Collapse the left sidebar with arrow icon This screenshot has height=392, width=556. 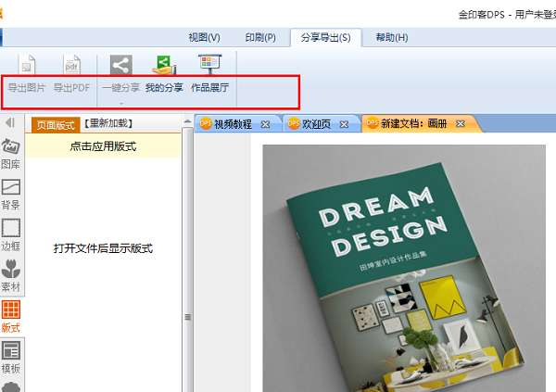click(10, 122)
